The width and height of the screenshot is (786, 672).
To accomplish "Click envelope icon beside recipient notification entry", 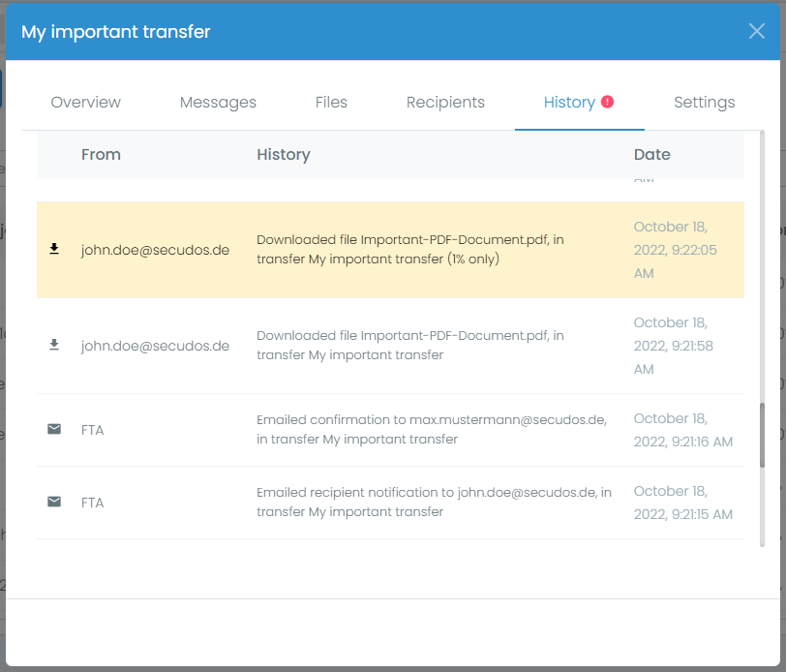I will click(x=54, y=502).
